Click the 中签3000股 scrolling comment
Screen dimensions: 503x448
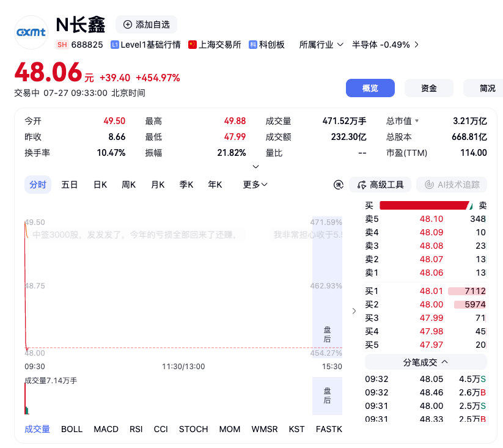(134, 235)
